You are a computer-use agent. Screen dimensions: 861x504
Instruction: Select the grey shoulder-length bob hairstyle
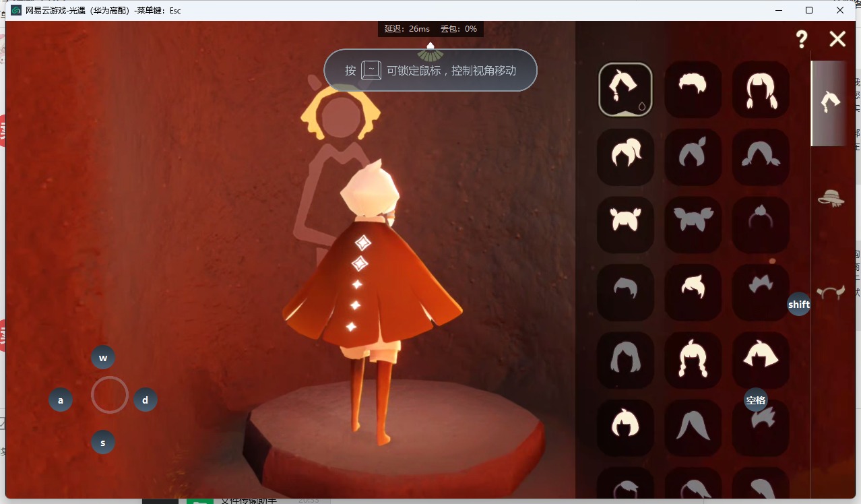coord(625,360)
